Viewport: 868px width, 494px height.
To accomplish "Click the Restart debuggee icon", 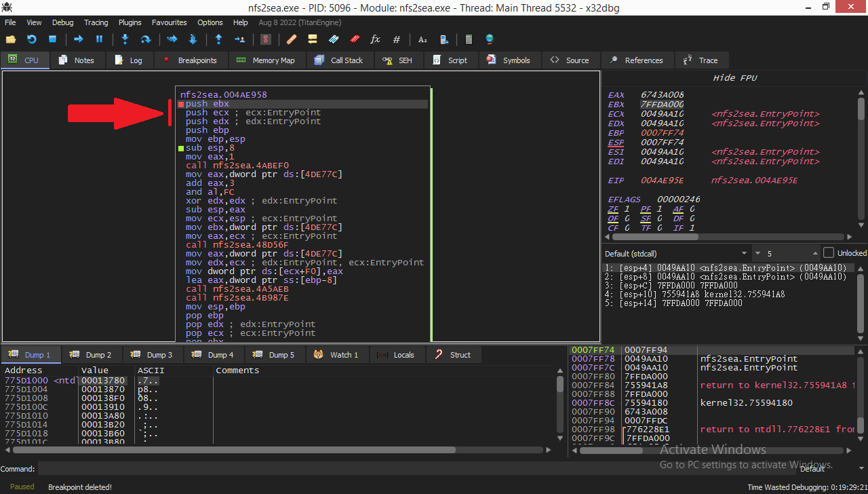I will (31, 39).
